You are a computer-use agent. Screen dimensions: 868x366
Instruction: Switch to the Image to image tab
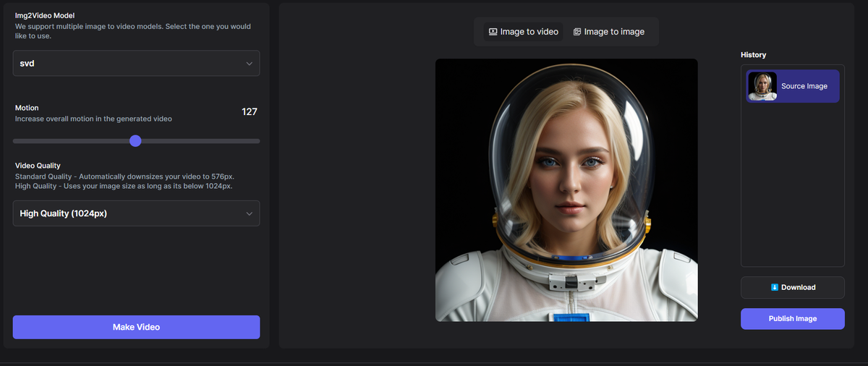(x=608, y=32)
